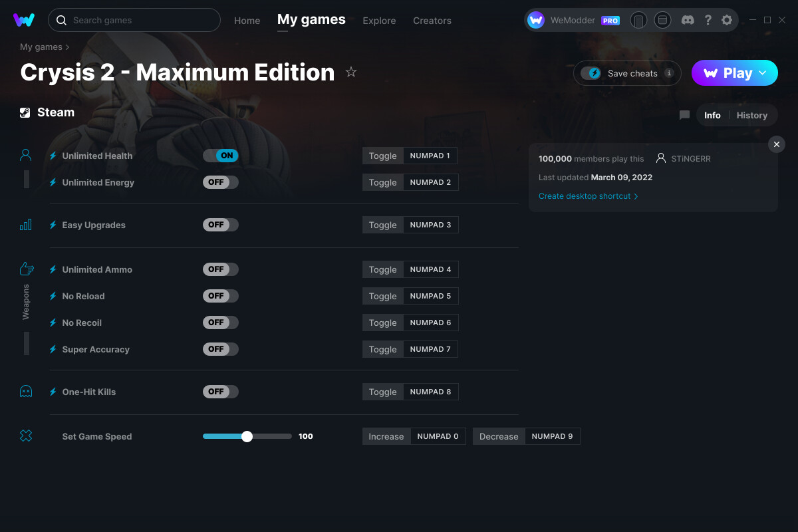Open the help question mark icon
Viewport: 798px width, 532px height.
pos(708,20)
